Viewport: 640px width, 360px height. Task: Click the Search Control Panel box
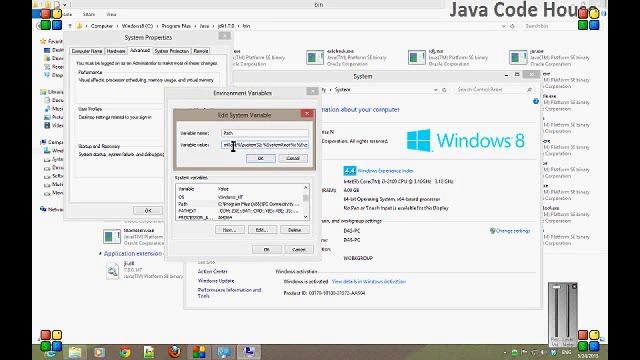495,89
